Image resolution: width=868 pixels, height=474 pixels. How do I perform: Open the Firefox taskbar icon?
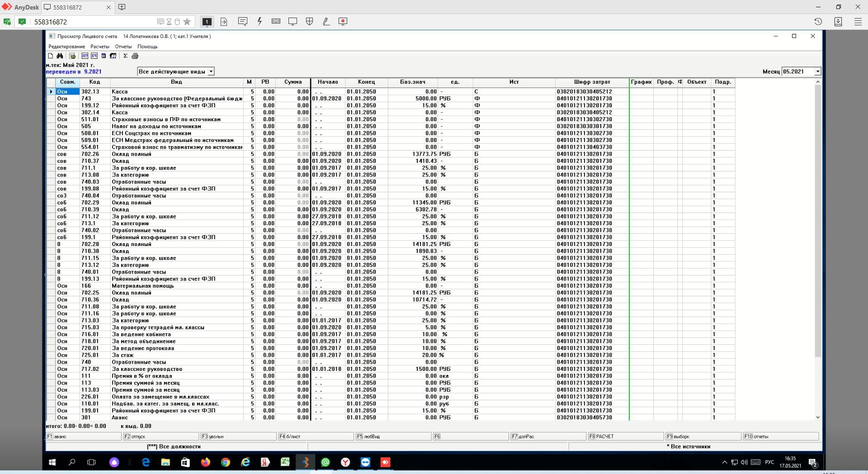click(x=205, y=462)
